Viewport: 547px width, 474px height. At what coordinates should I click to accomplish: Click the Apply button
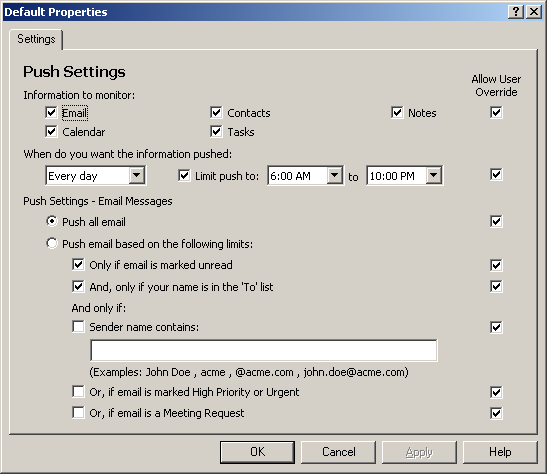419,452
